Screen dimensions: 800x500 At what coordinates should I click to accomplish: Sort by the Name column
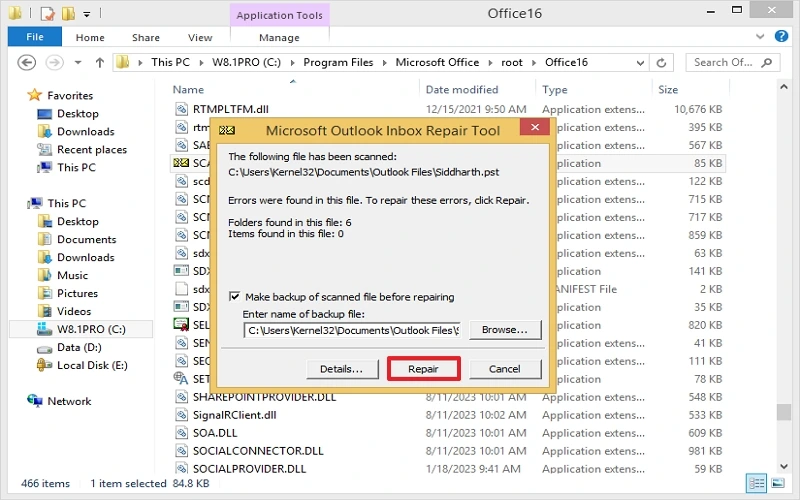188,89
